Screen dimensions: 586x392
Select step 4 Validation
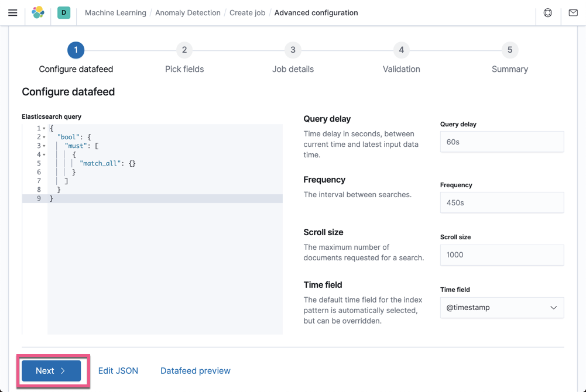click(x=401, y=50)
